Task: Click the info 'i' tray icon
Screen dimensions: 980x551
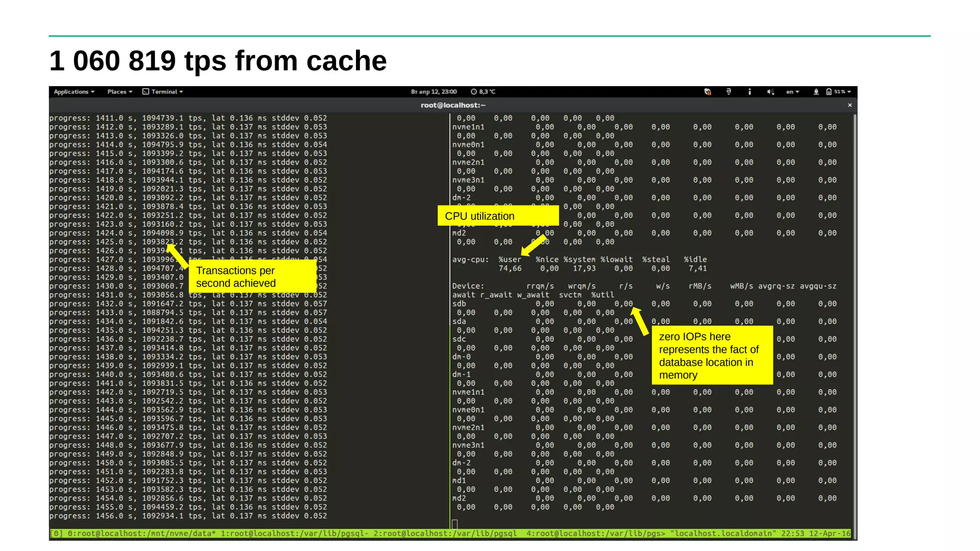Action: pos(749,92)
